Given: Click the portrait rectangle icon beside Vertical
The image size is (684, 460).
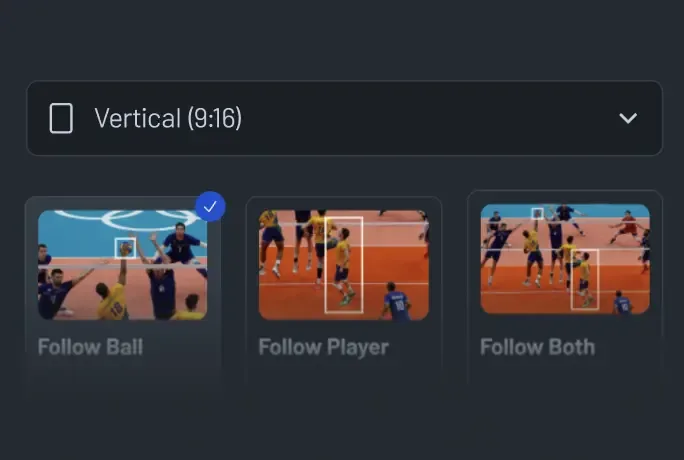Looking at the screenshot, I should [61, 118].
